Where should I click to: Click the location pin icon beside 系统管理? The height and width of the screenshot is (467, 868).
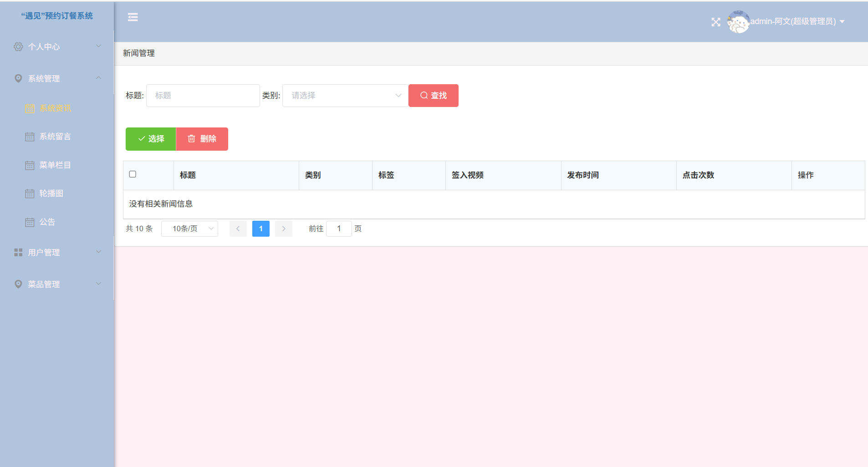click(x=18, y=78)
